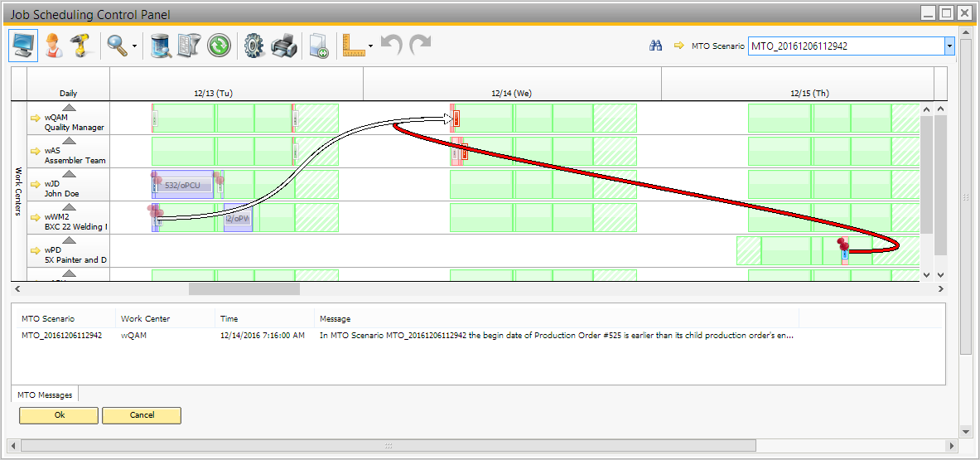Image resolution: width=980 pixels, height=460 pixels.
Task: Collapse the wQAM Quality Manager row triangle
Action: [70, 107]
